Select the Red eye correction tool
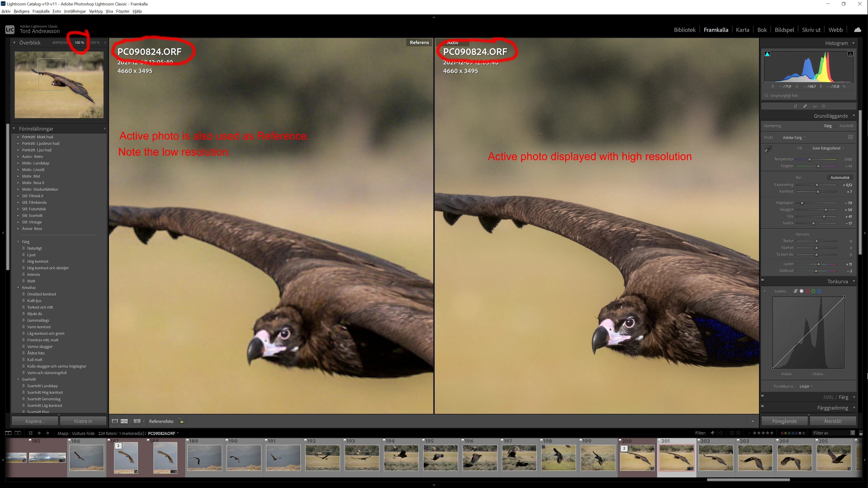This screenshot has height=488, width=868. pos(814,106)
